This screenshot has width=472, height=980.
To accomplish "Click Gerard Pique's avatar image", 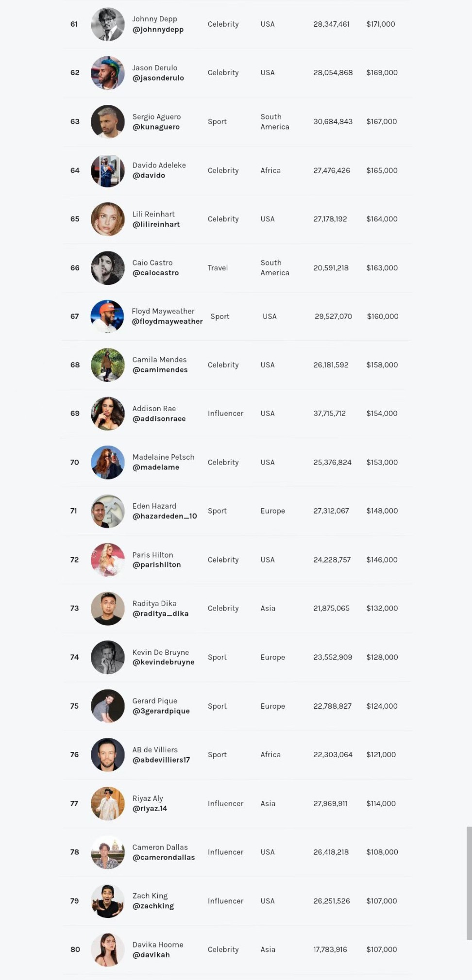I will pyautogui.click(x=108, y=706).
